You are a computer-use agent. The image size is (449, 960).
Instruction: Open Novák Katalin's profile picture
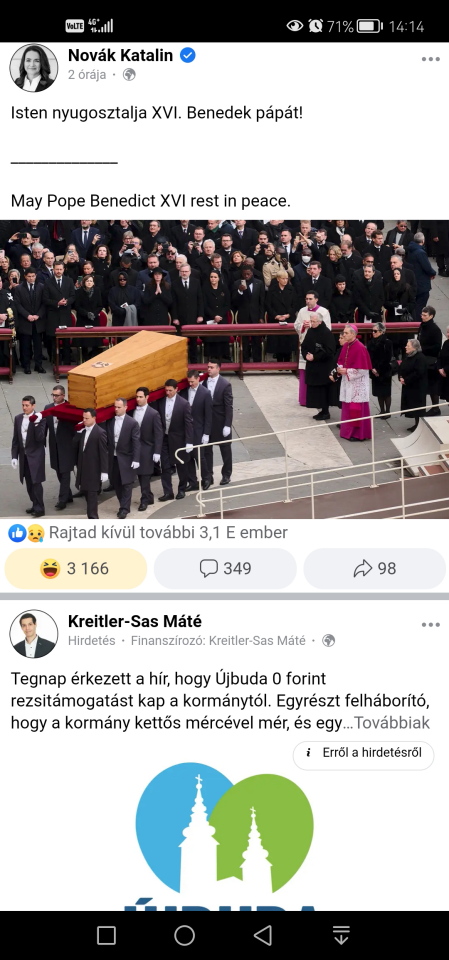pyautogui.click(x=34, y=68)
